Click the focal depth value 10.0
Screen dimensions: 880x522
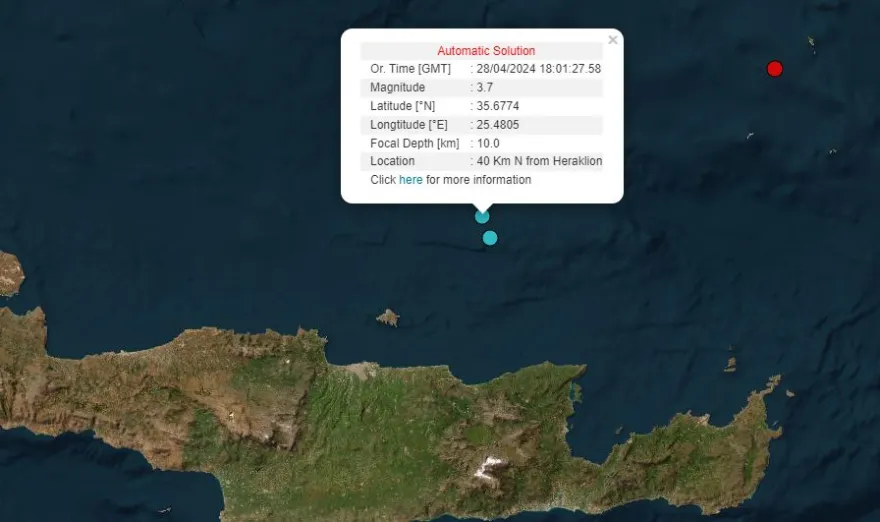487,143
